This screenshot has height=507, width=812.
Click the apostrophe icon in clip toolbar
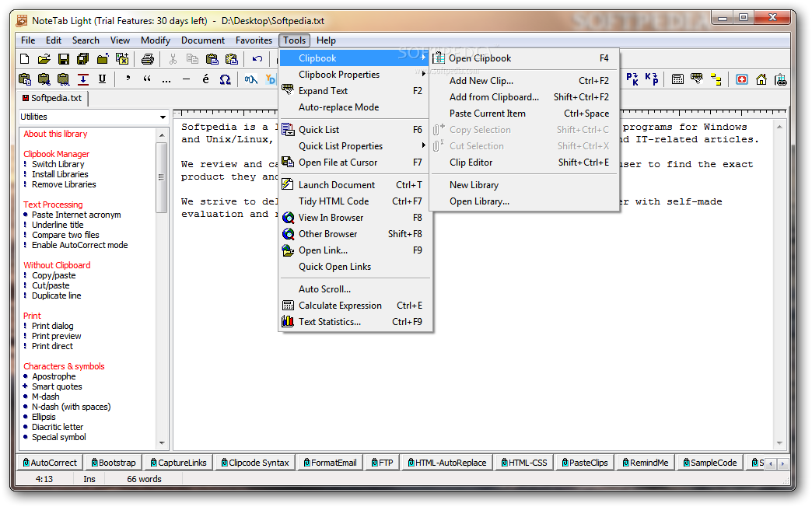coord(128,79)
